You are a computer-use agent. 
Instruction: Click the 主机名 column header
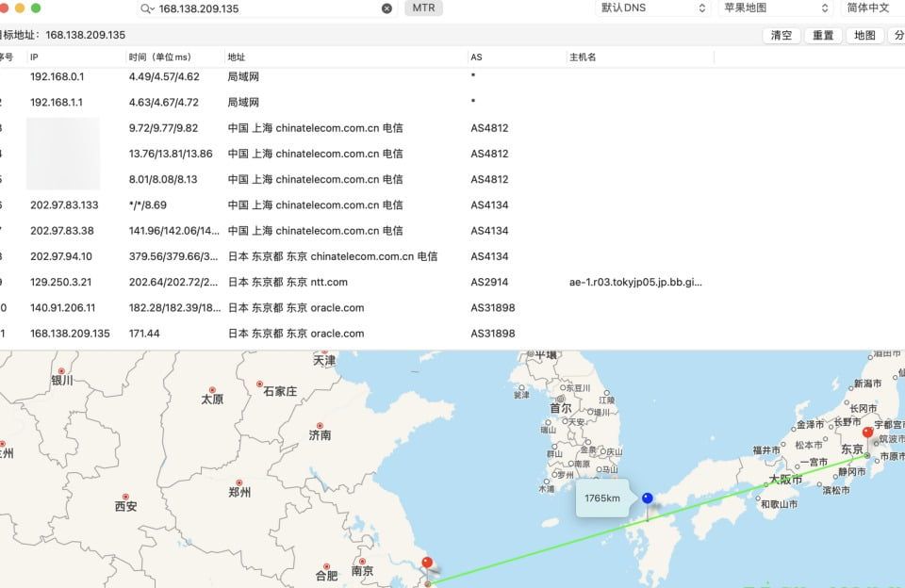click(x=582, y=57)
